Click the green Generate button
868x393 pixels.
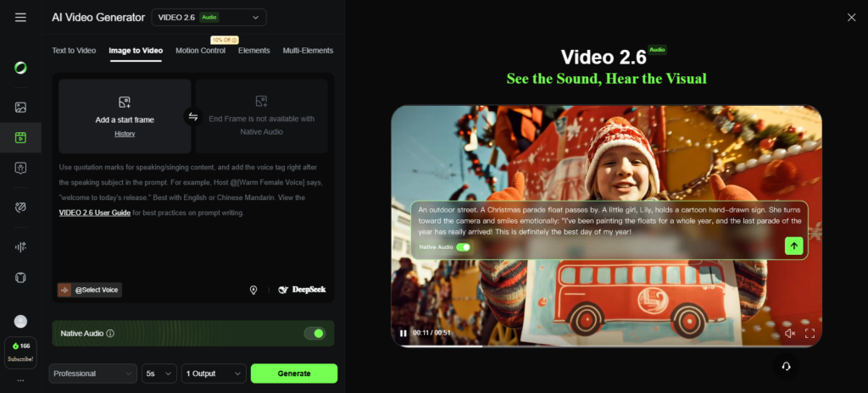[294, 374]
